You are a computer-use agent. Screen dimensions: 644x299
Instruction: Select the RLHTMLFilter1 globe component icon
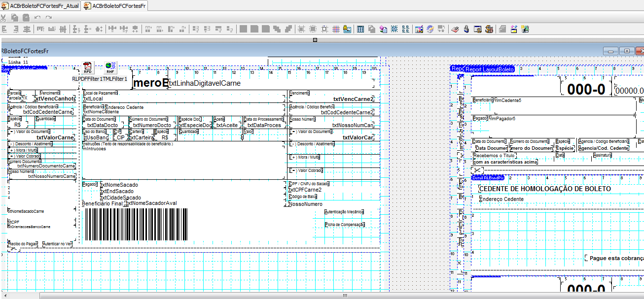(110, 67)
